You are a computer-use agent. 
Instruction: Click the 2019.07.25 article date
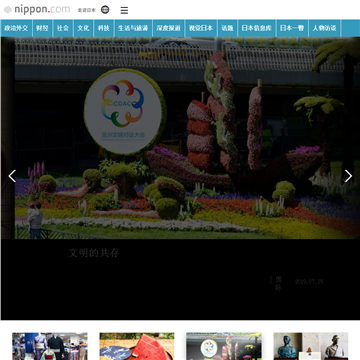pos(309,282)
